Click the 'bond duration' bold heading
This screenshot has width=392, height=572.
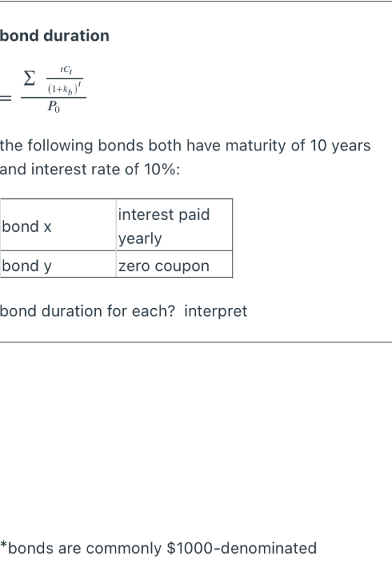coord(55,36)
